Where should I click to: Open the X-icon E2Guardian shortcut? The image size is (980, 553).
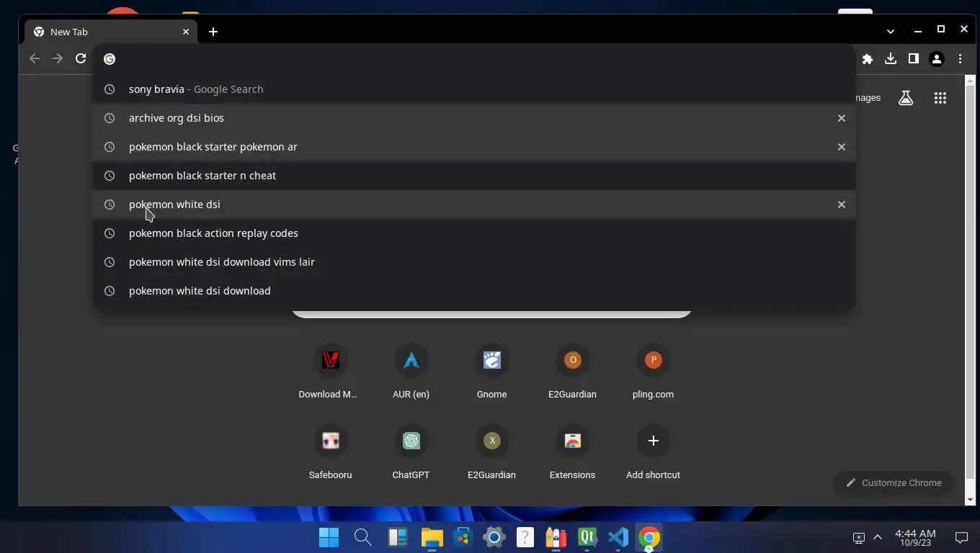coord(491,451)
